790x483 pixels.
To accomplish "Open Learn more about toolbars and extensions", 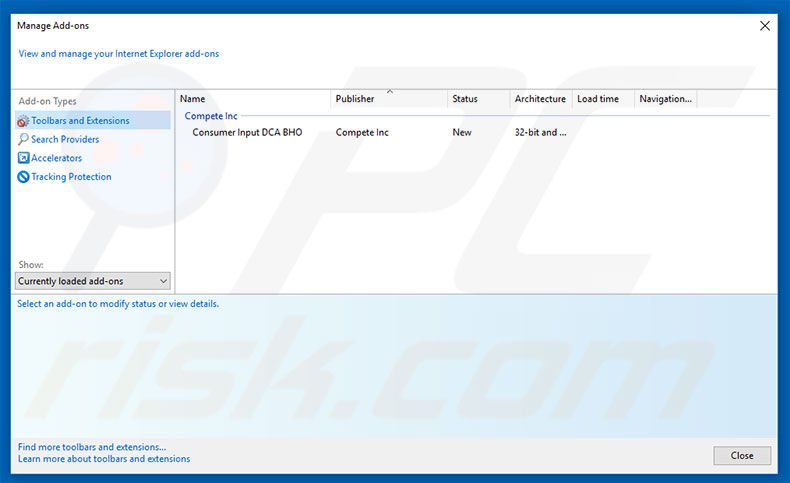I will pos(104,459).
